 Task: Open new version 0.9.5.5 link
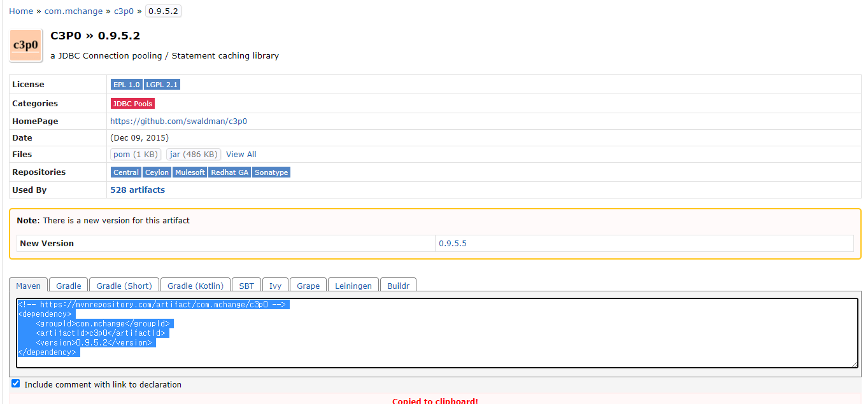tap(453, 243)
